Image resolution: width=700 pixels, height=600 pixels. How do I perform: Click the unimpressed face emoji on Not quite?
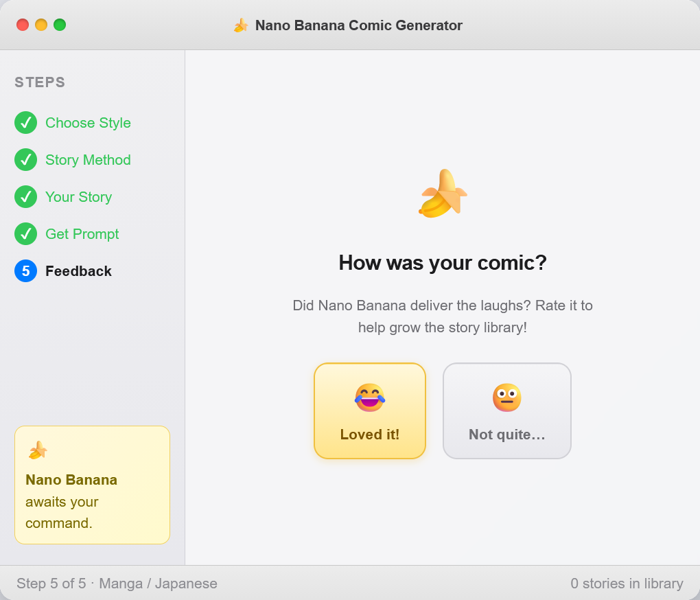tap(506, 397)
